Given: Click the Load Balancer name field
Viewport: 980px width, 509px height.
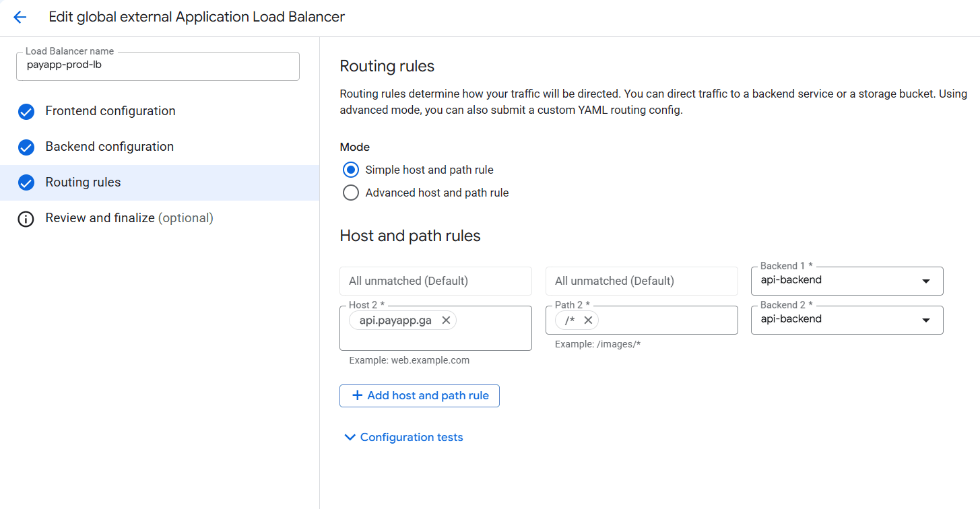Looking at the screenshot, I should (x=158, y=66).
